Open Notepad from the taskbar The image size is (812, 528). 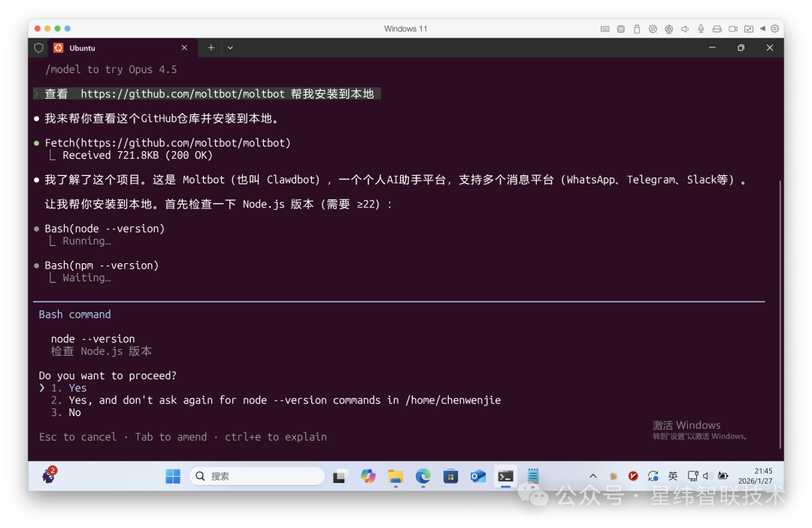pyautogui.click(x=533, y=476)
